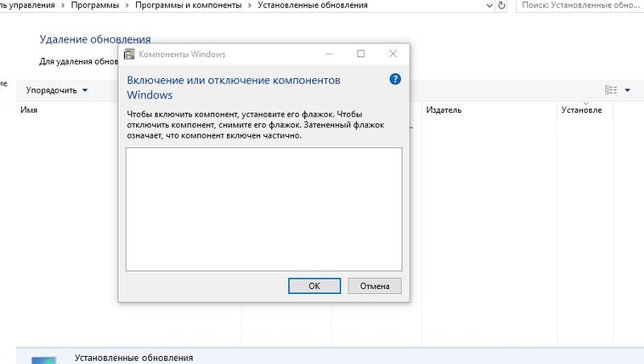Maximize the Компоненты Windows dialog

click(x=361, y=54)
